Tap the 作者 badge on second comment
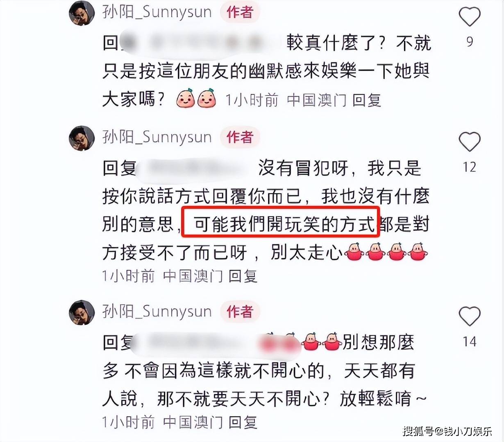504x442 pixels. pos(240,137)
